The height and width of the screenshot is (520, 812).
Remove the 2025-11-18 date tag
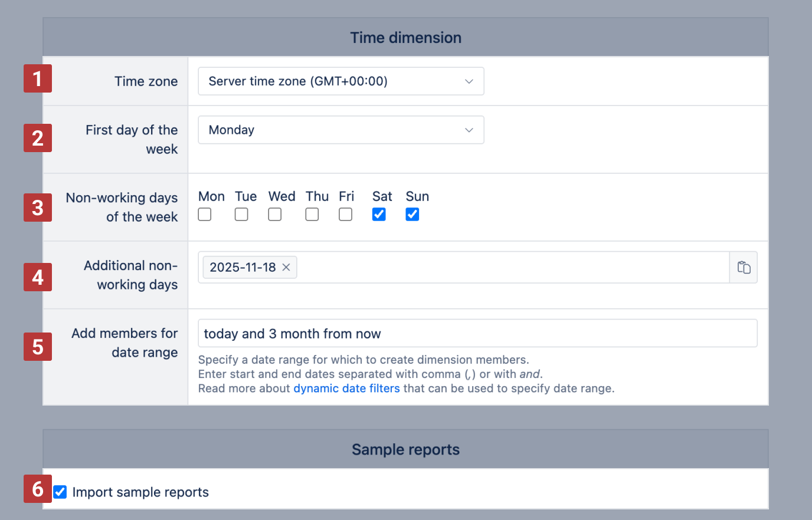tap(286, 267)
